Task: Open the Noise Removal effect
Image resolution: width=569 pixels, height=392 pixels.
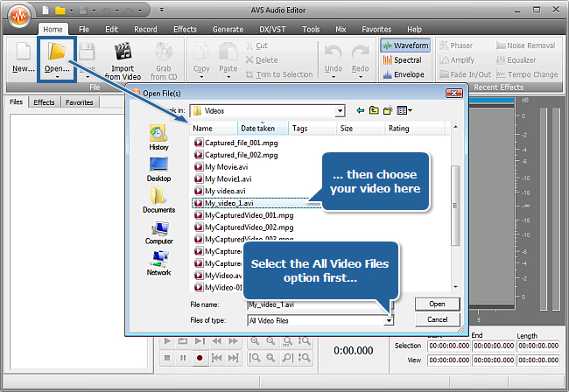Action: point(526,45)
